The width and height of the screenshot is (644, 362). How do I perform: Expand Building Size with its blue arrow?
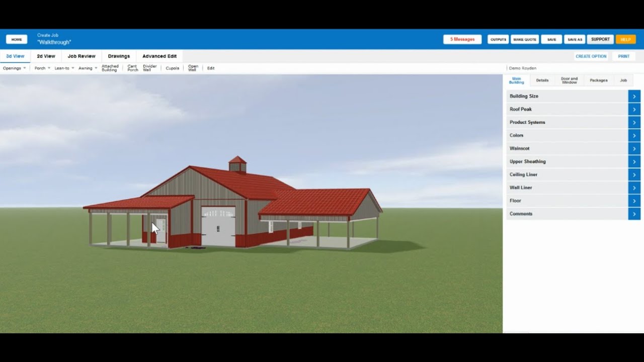pyautogui.click(x=634, y=96)
